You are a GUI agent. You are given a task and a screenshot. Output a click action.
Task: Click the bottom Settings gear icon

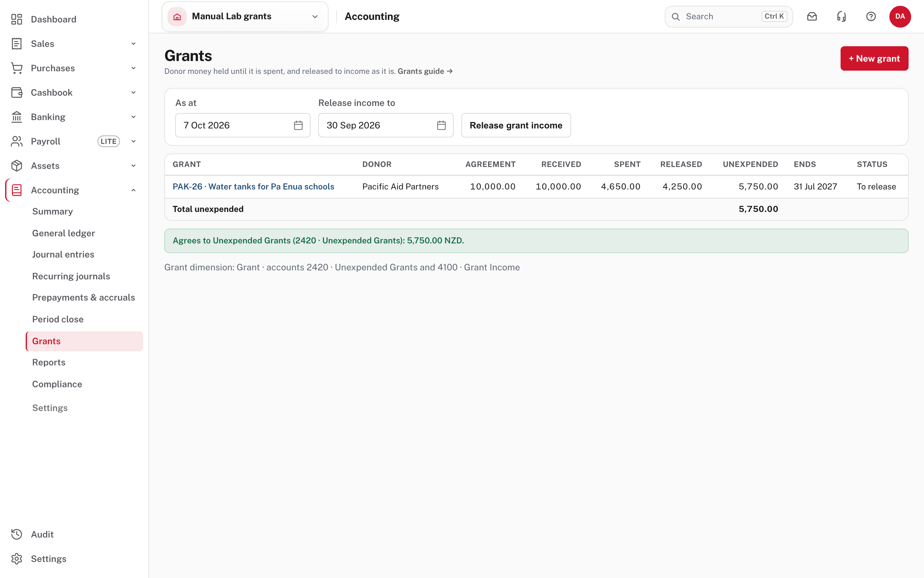17,558
